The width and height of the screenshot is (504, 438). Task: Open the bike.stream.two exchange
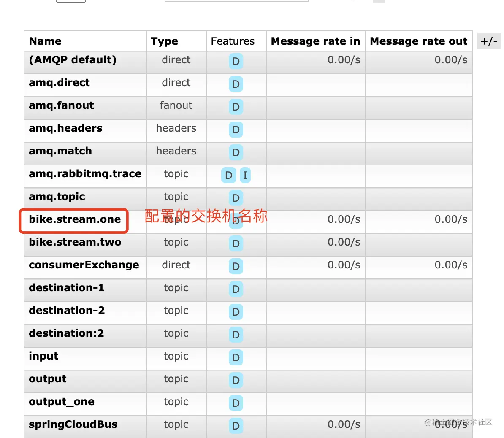75,242
